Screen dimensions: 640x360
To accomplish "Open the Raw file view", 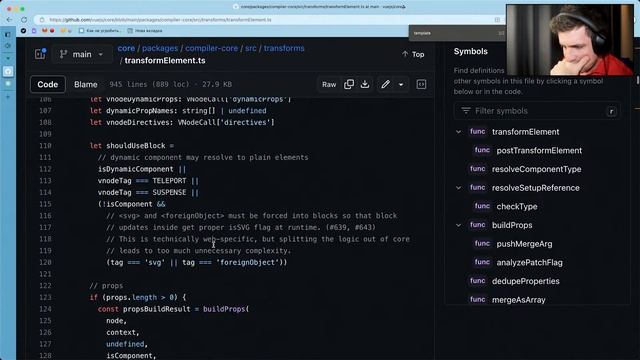I will pyautogui.click(x=329, y=84).
